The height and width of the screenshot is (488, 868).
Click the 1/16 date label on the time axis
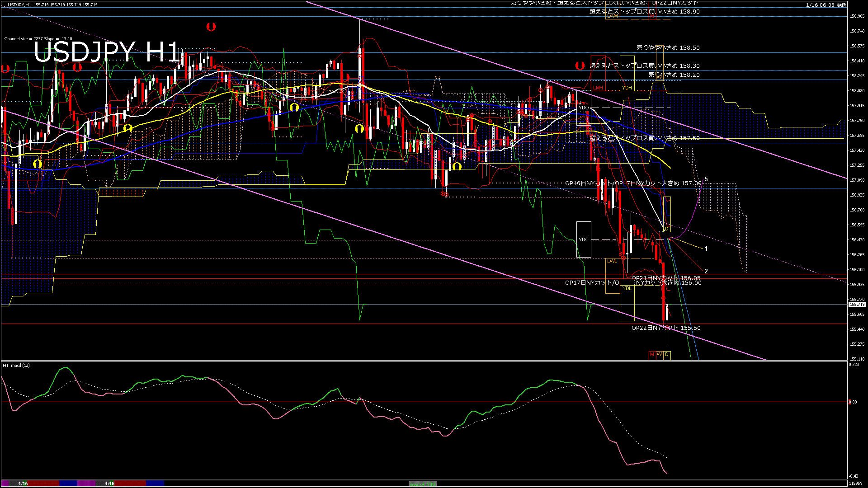coord(110,483)
